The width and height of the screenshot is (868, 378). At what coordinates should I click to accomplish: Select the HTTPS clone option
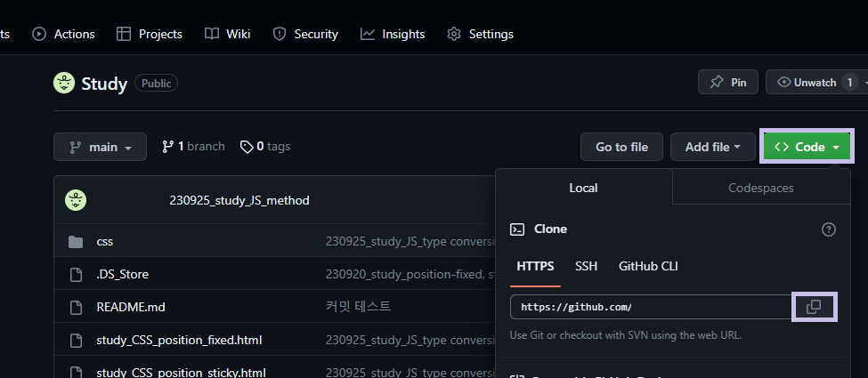[535, 267]
